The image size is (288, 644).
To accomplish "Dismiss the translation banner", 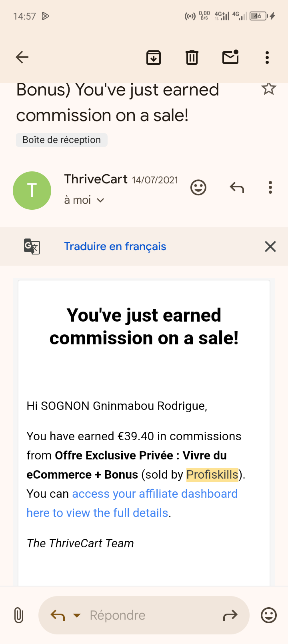I will [270, 246].
